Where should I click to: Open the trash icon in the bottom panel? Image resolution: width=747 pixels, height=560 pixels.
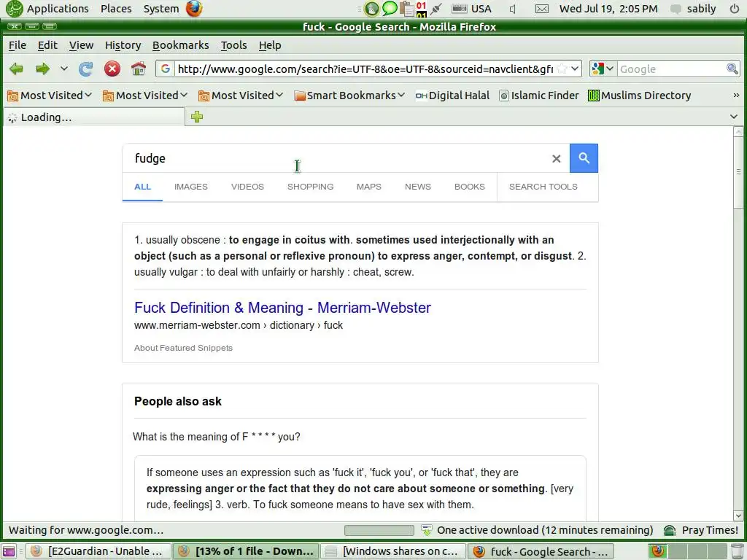click(x=738, y=551)
